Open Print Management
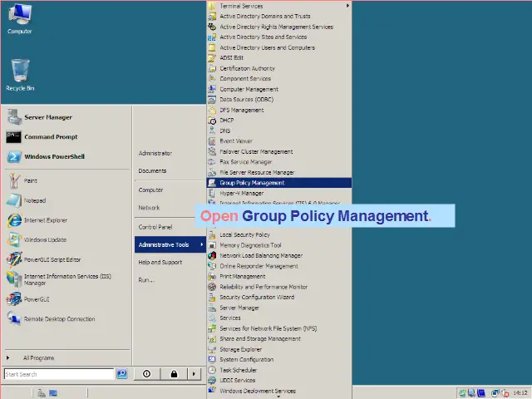The image size is (532, 399). tap(279, 277)
